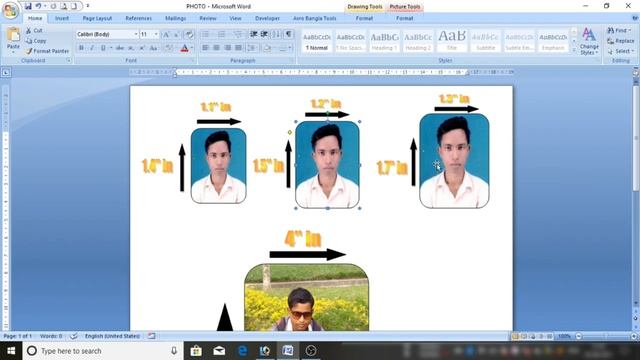Toggle Italic formatting
The height and width of the screenshot is (360, 640).
point(92,48)
